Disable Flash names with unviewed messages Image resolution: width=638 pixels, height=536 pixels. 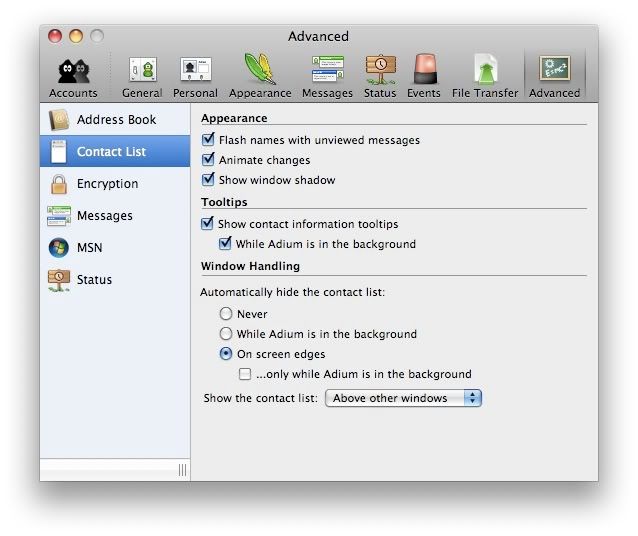click(209, 141)
